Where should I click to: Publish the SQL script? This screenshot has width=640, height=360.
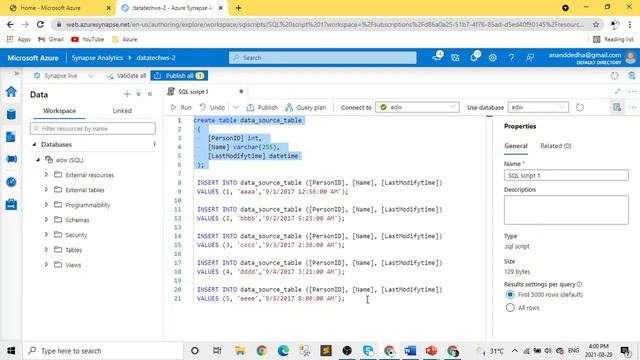(262, 107)
